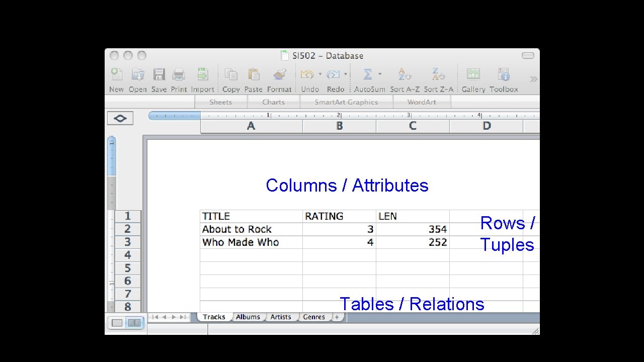The height and width of the screenshot is (362, 644).
Task: Expand the Undo history dropdown arrow
Action: [x=320, y=74]
